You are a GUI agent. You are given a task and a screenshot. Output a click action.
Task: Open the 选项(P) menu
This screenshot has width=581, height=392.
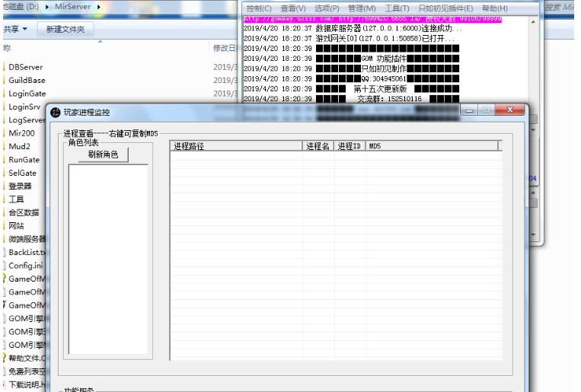(x=328, y=8)
